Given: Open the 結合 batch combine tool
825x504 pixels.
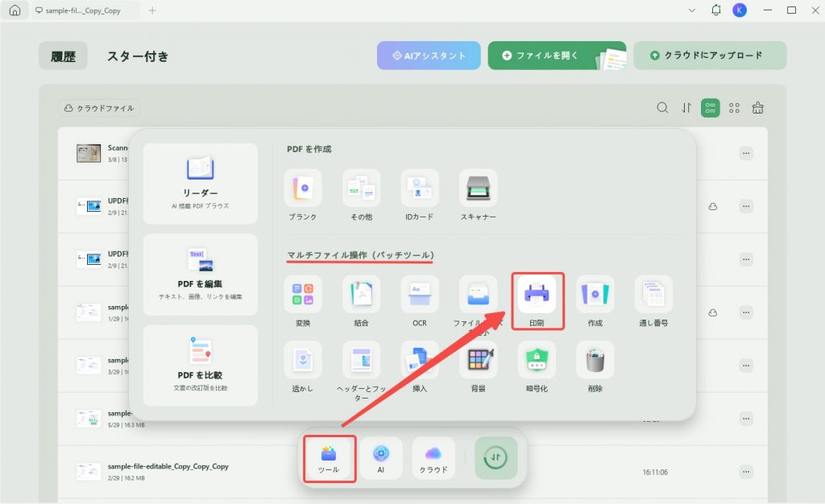Looking at the screenshot, I should [361, 295].
